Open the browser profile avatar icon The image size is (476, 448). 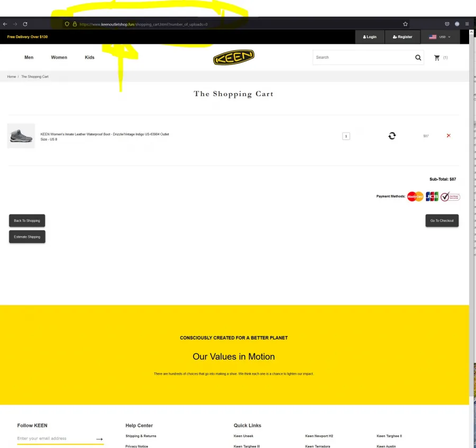point(457,24)
